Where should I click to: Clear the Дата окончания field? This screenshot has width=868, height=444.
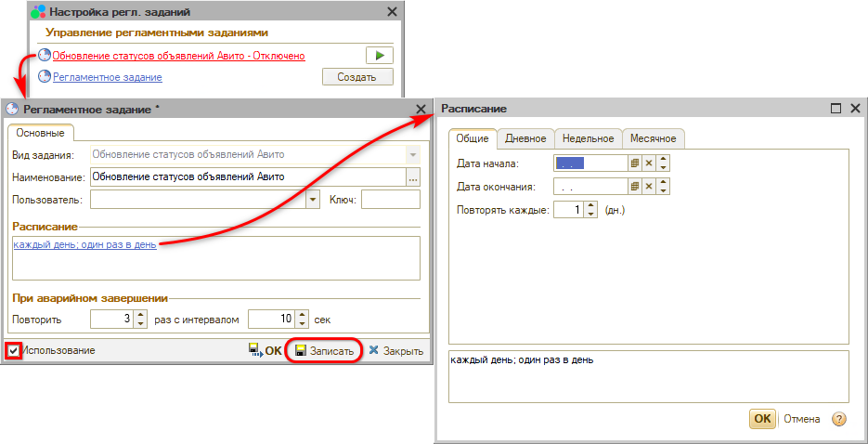click(649, 187)
